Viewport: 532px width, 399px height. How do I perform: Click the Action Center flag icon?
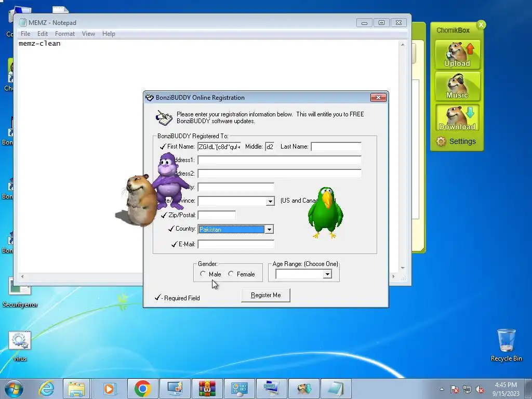(455, 389)
